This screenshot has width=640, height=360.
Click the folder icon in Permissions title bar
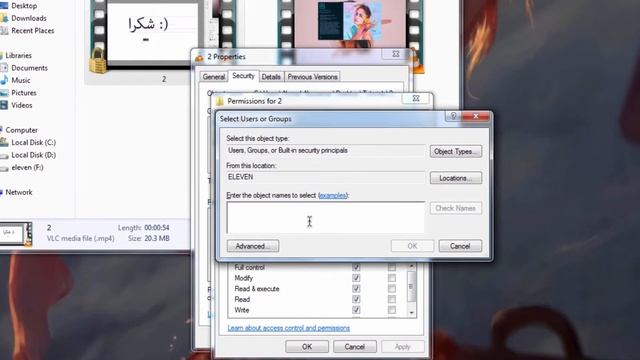tap(220, 101)
